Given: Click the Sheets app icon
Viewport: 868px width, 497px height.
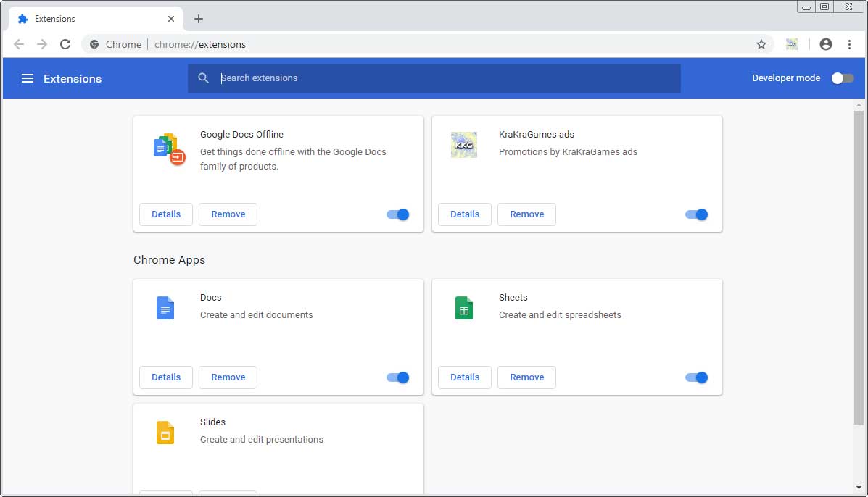Looking at the screenshot, I should pyautogui.click(x=463, y=307).
